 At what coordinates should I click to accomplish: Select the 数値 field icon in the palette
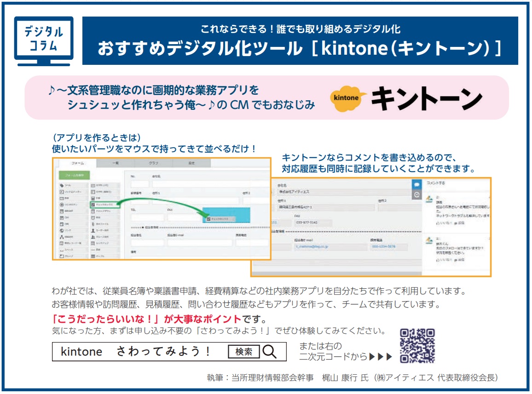pyautogui.click(x=62, y=198)
